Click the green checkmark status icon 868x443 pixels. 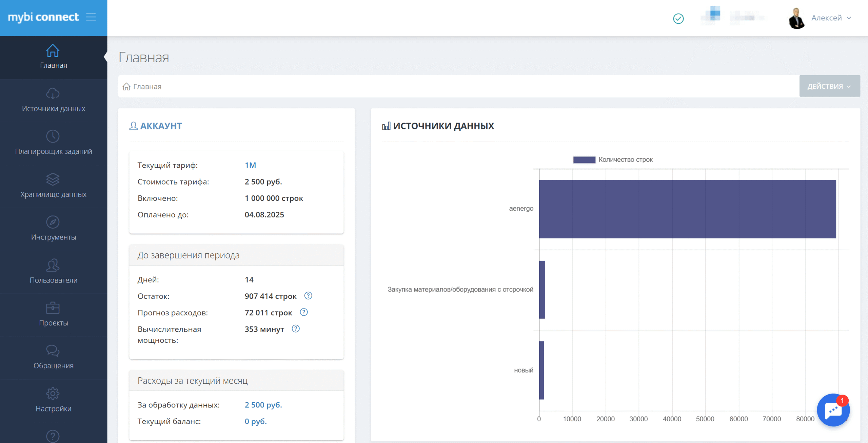coord(678,18)
